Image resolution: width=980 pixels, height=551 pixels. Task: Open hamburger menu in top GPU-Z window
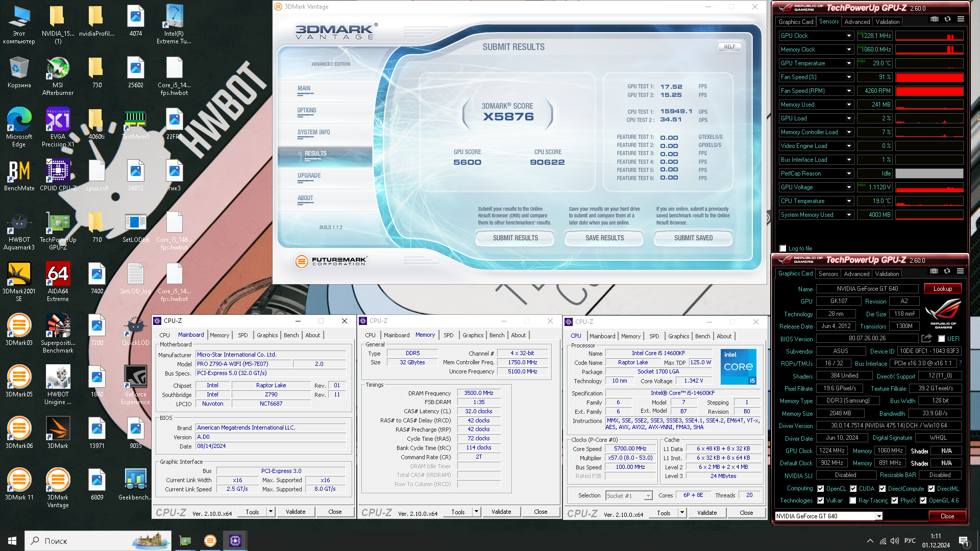pyautogui.click(x=961, y=19)
